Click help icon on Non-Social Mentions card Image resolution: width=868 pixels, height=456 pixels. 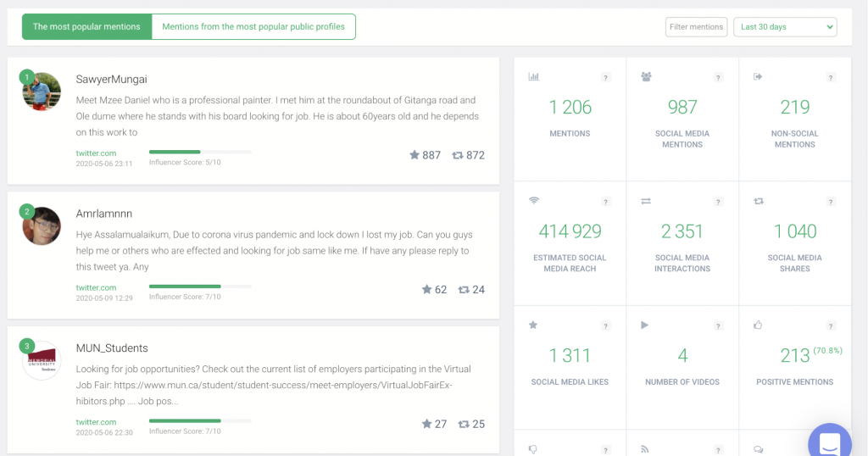pyautogui.click(x=831, y=78)
